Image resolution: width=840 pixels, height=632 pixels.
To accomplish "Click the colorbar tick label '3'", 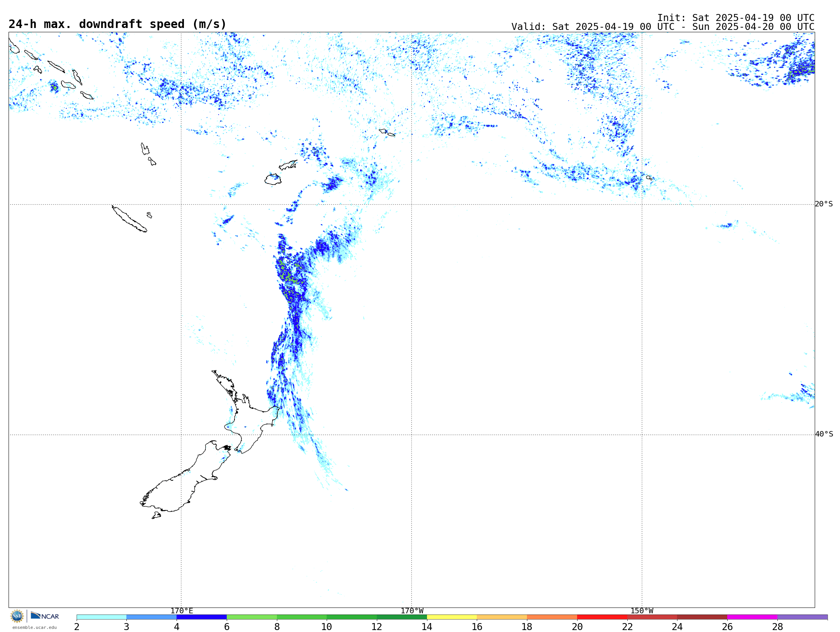I will (126, 627).
